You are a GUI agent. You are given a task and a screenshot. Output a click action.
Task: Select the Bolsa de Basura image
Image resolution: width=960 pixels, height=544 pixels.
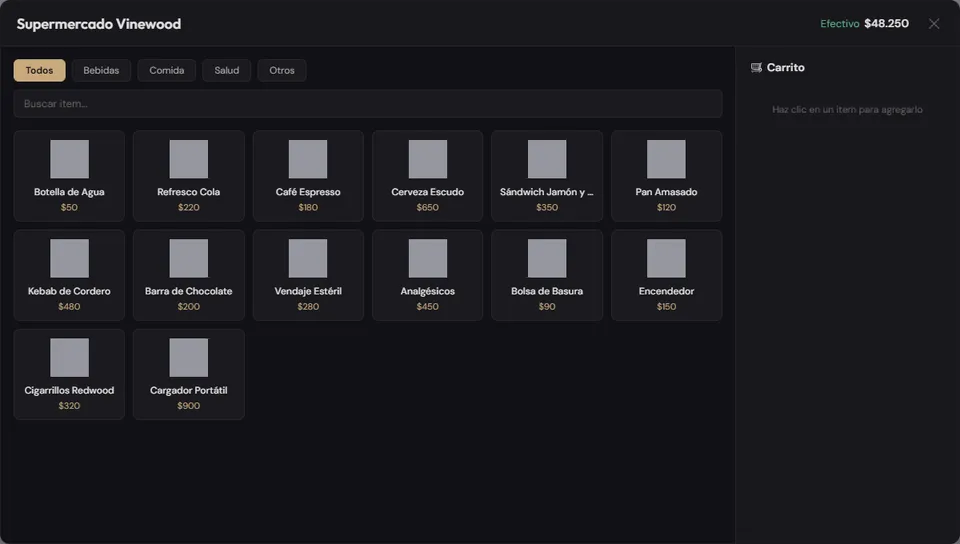coord(547,258)
